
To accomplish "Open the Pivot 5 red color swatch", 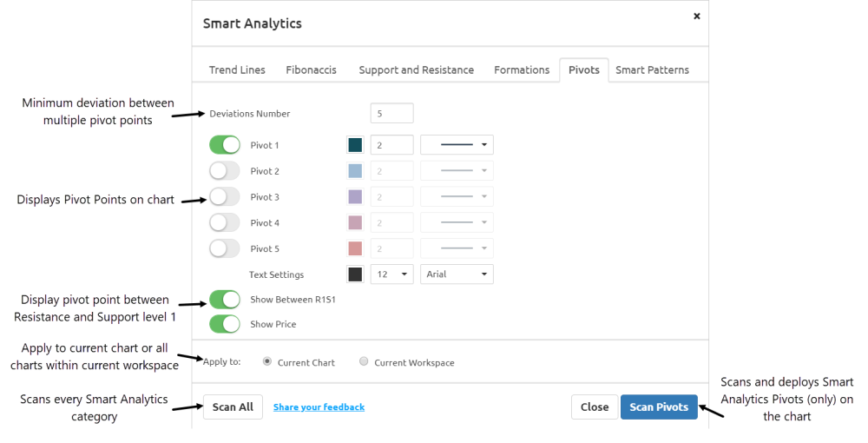I will click(355, 248).
